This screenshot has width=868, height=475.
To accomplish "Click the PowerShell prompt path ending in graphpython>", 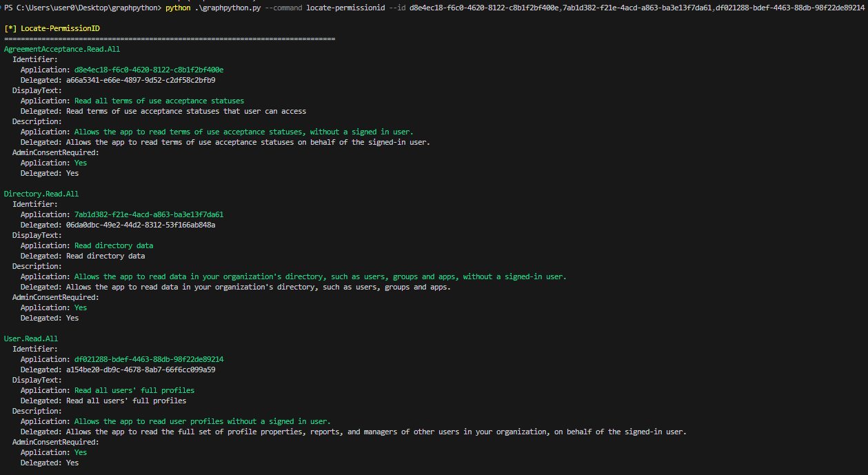I will [x=83, y=7].
